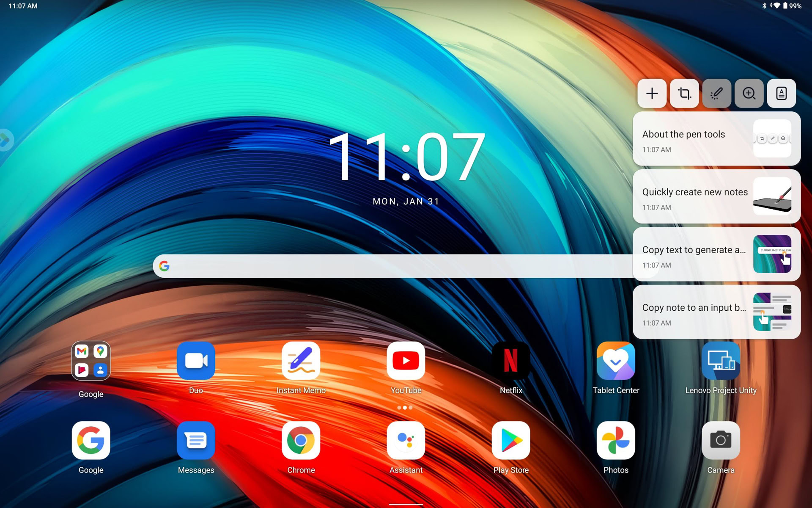This screenshot has height=508, width=812.
Task: Tap the battery status icon
Action: tap(785, 6)
